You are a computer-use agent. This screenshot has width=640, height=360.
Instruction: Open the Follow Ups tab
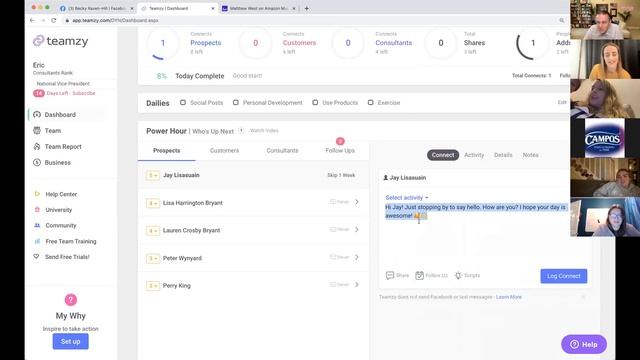click(340, 151)
